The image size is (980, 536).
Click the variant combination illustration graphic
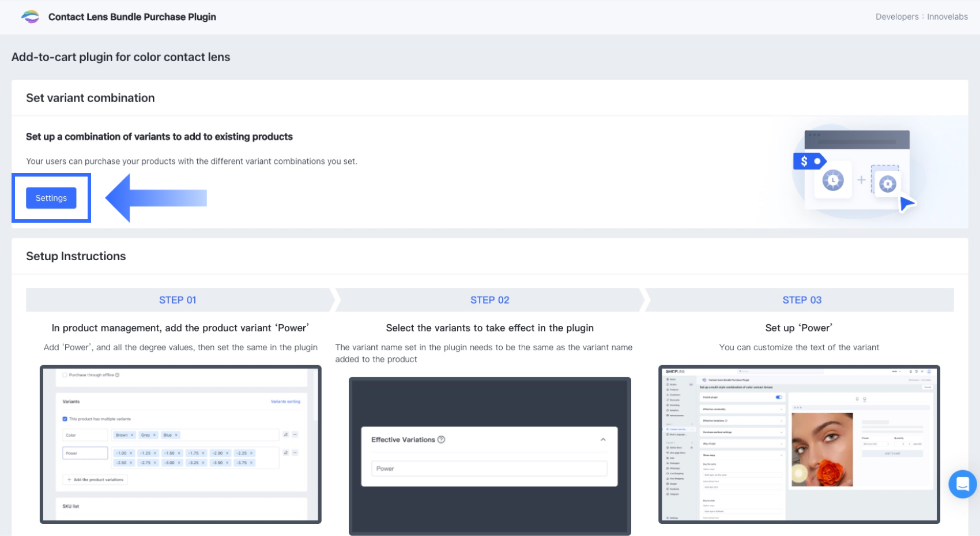[x=854, y=172]
